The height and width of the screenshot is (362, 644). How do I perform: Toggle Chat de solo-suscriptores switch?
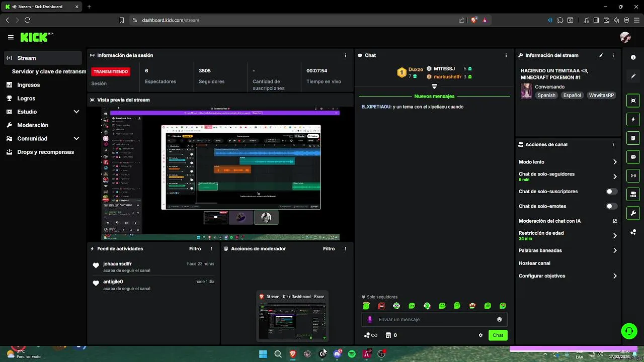(611, 192)
